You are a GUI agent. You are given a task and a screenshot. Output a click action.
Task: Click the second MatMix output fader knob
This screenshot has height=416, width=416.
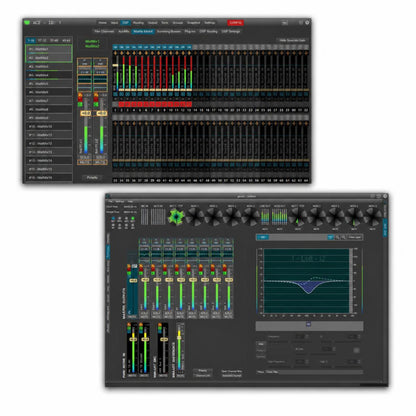click(102, 114)
